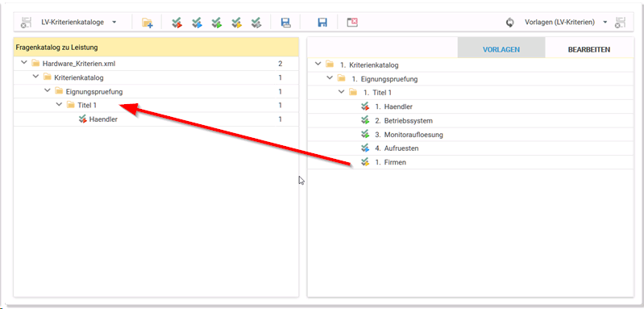
Task: Select Titel 1 in the left tree
Action: pyautogui.click(x=87, y=105)
